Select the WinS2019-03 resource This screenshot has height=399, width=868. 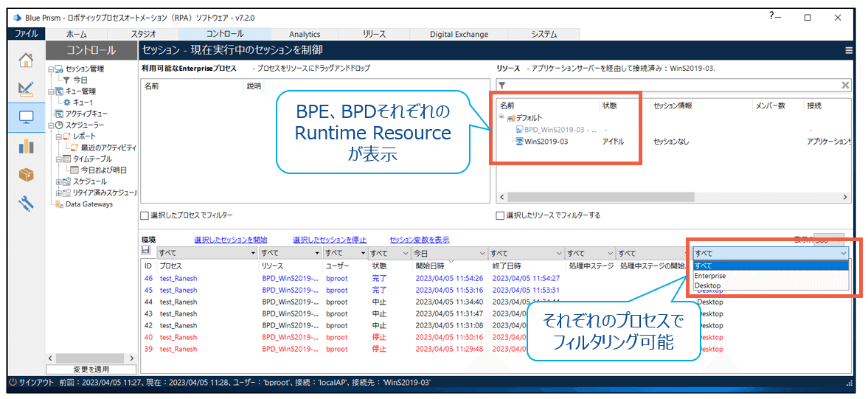(545, 141)
